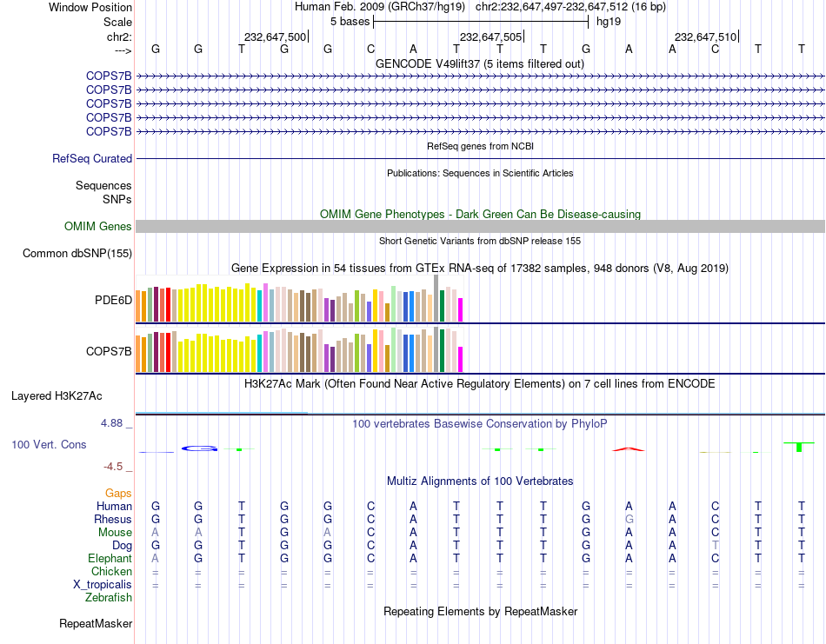Open the 100 Vert. Cons label

(x=49, y=444)
